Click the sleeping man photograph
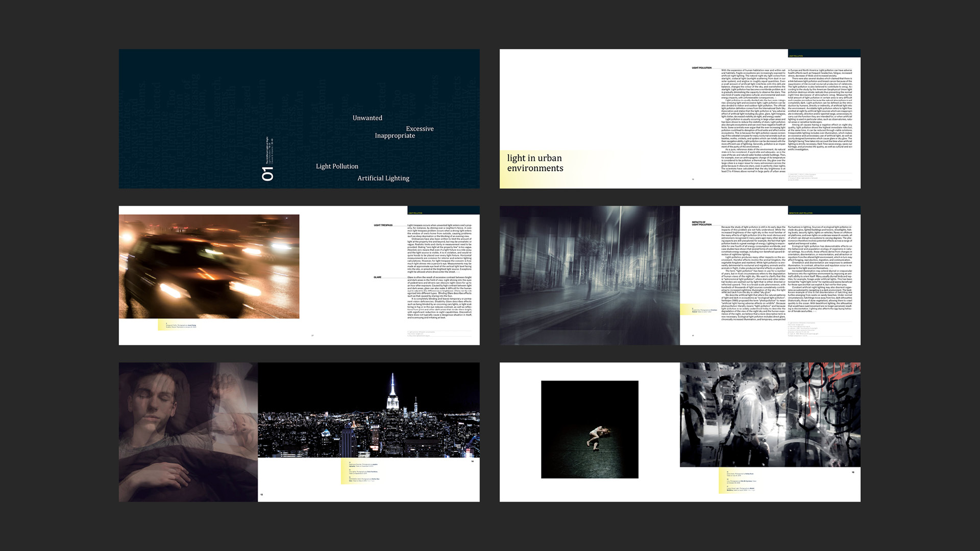Screen dimensions: 980x551 (188, 432)
